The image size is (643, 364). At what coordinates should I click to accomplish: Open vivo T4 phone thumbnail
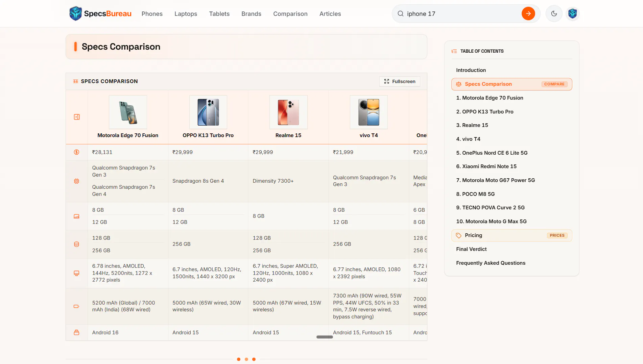(369, 112)
